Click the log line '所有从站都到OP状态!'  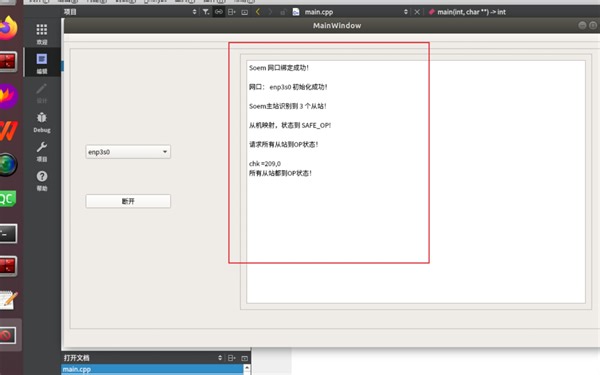pos(280,173)
